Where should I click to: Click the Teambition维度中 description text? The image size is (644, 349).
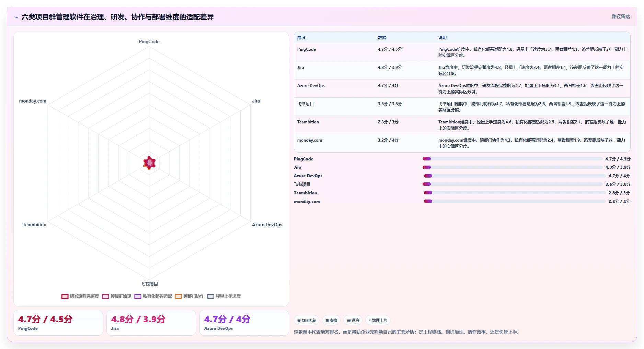pyautogui.click(x=532, y=125)
